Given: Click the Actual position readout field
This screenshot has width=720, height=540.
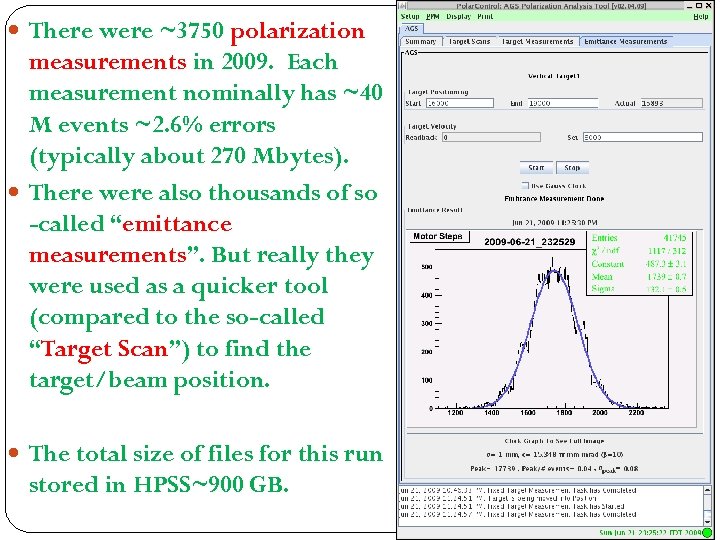Looking at the screenshot, I should (672, 103).
